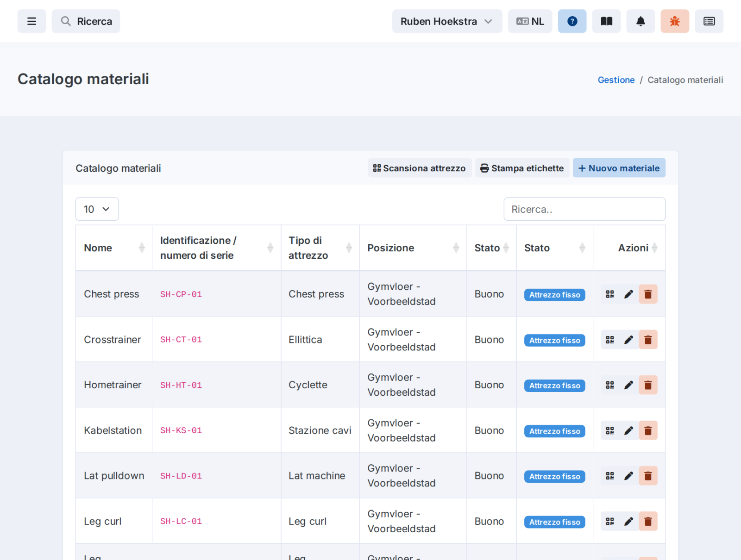Open the list panel icon next to the bug button
The height and width of the screenshot is (560, 741).
(x=709, y=21)
